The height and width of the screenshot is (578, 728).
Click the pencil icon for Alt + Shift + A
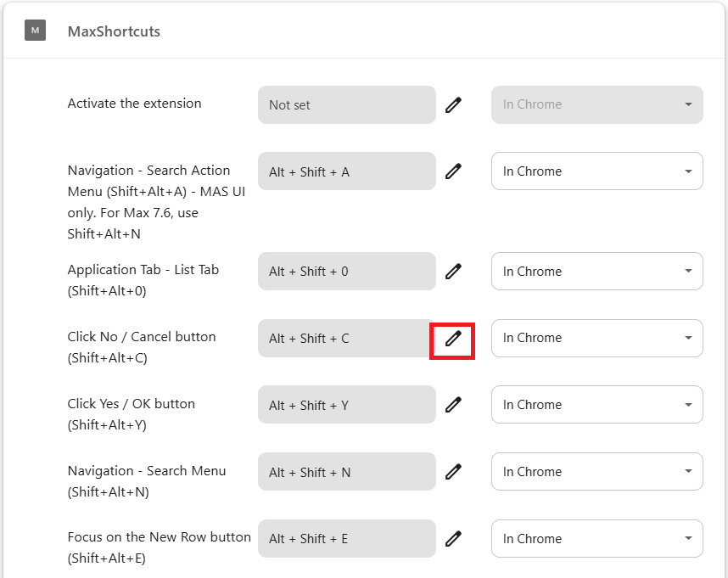pos(453,171)
